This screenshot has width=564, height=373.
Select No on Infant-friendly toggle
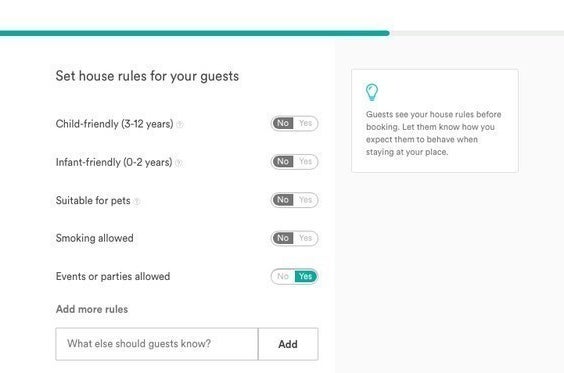click(283, 162)
